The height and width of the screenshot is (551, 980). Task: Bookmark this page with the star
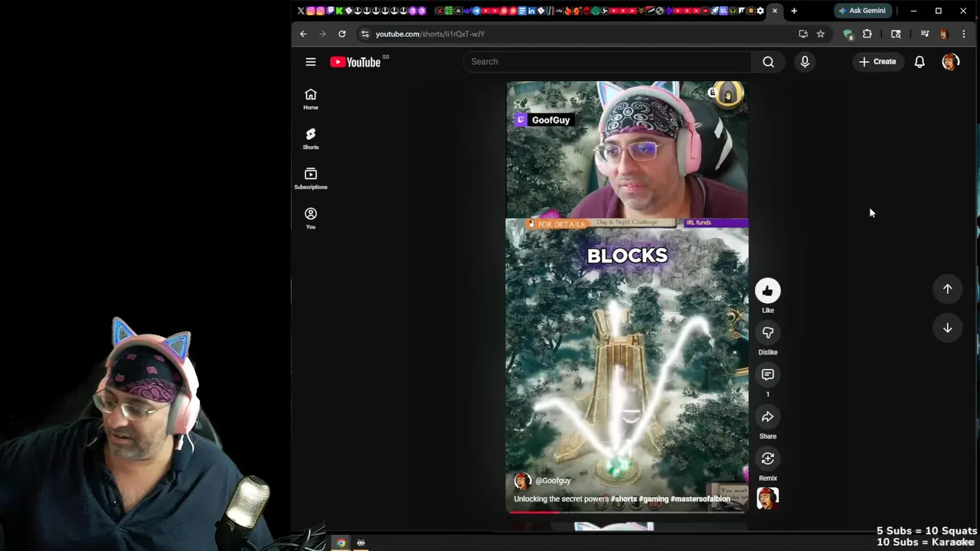[820, 34]
